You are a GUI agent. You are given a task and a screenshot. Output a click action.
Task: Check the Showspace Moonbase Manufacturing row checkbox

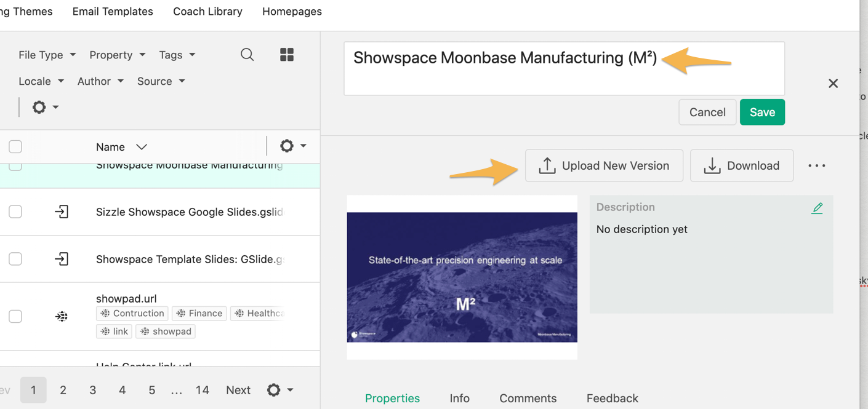15,166
